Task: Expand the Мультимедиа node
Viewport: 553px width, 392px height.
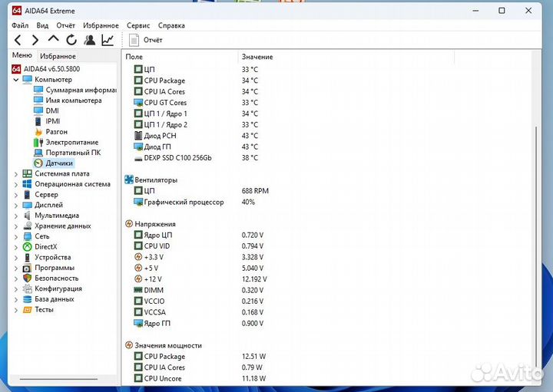Action: 16,216
